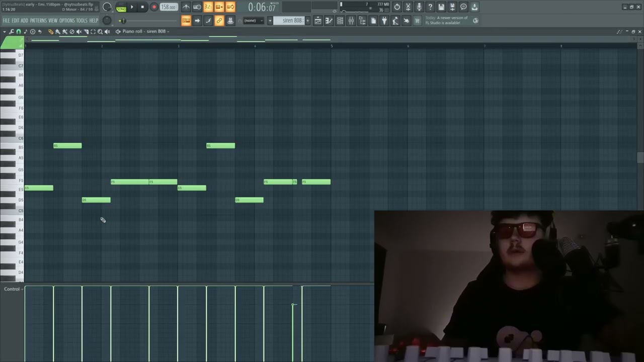644x362 pixels.
Task: Save the project with floppy icon
Action: pyautogui.click(x=441, y=7)
